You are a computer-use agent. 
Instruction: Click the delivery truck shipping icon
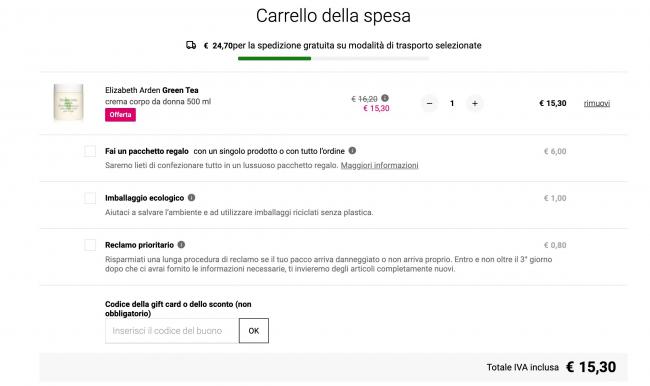pos(191,45)
